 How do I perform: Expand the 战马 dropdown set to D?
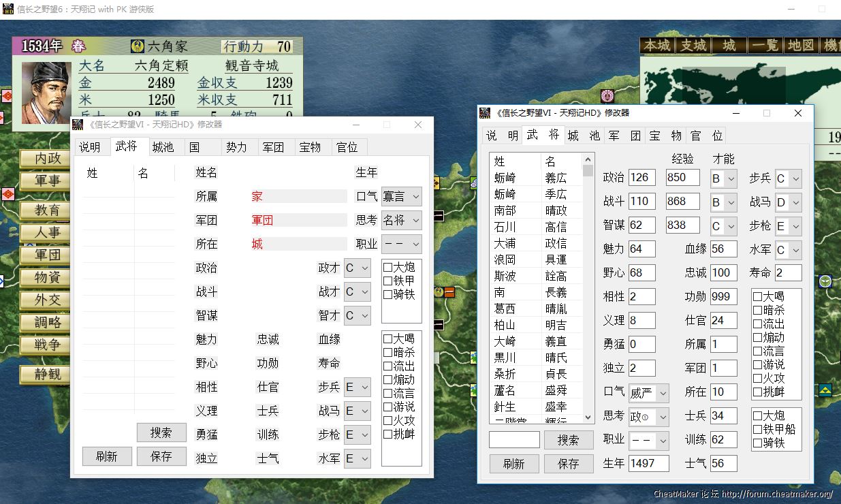[x=788, y=202]
